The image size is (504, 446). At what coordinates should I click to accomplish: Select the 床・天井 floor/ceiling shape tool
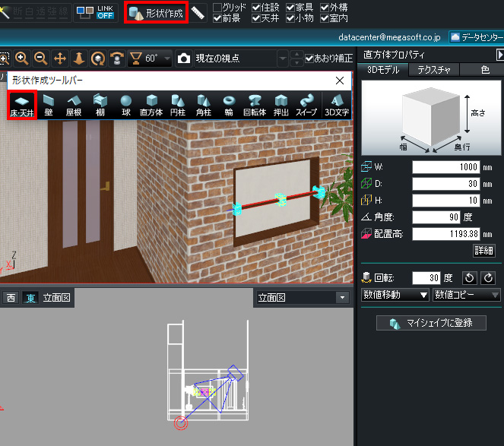[x=22, y=105]
